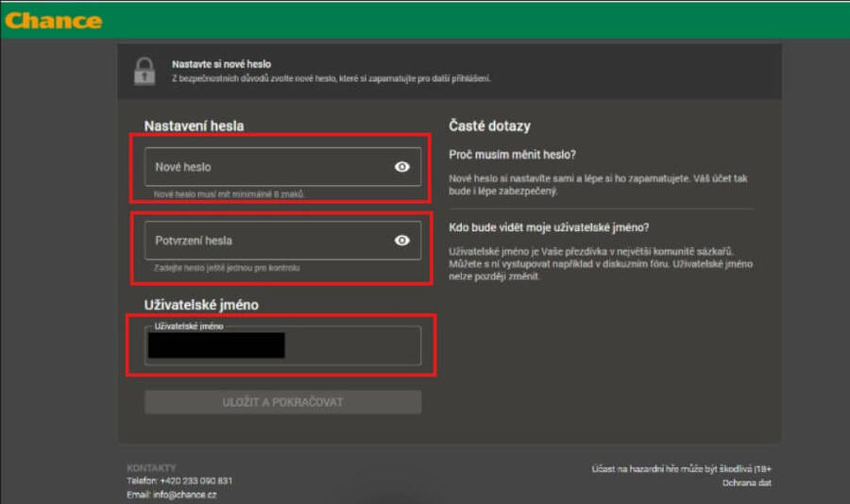This screenshot has width=850, height=504.
Task: Select the Kdo bude vidět moje uživatelské jméno? question
Action: tap(549, 227)
